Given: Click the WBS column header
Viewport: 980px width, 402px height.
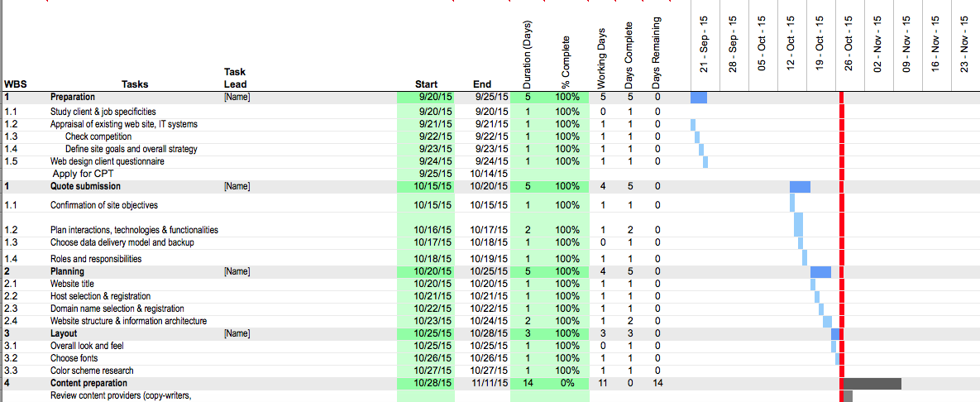Looking at the screenshot, I should [15, 84].
